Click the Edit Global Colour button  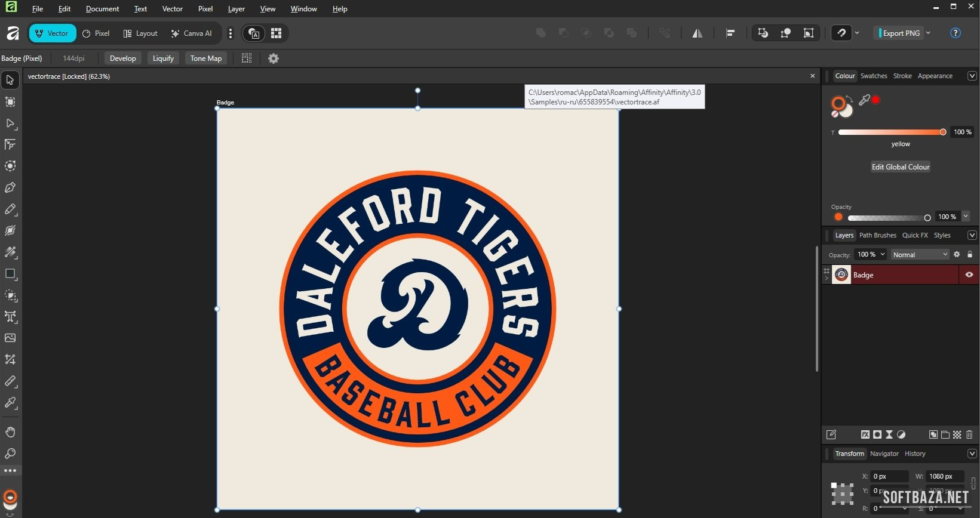[x=900, y=167]
